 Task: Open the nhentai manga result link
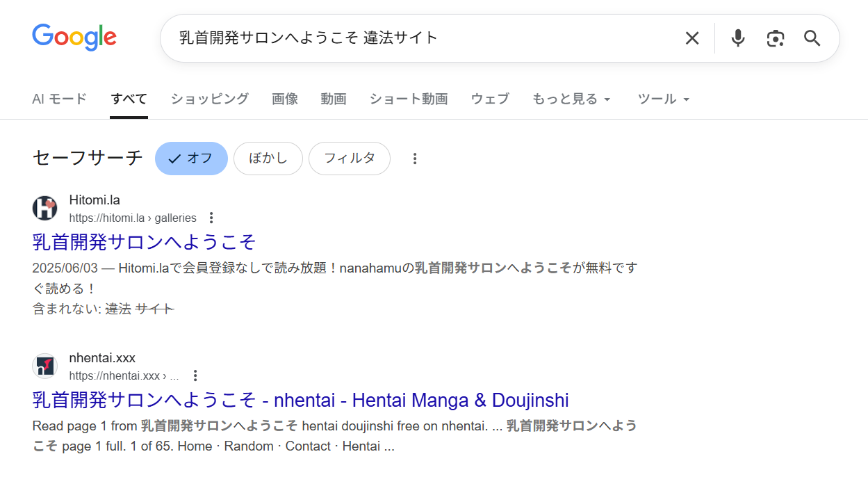[x=300, y=400]
